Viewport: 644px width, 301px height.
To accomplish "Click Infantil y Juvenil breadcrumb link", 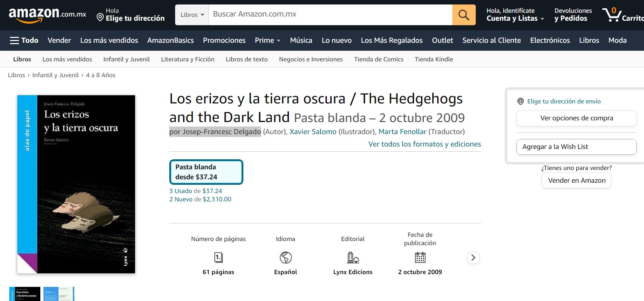I will [x=56, y=75].
